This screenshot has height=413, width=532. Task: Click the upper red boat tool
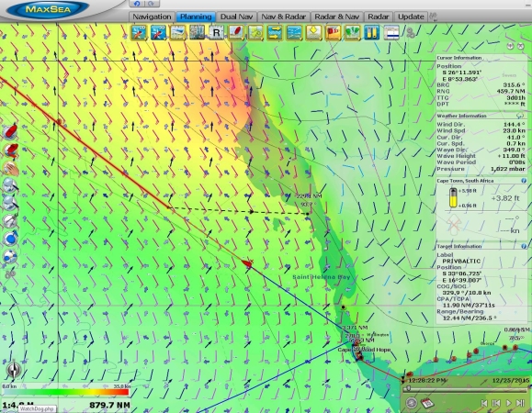[x=10, y=131]
